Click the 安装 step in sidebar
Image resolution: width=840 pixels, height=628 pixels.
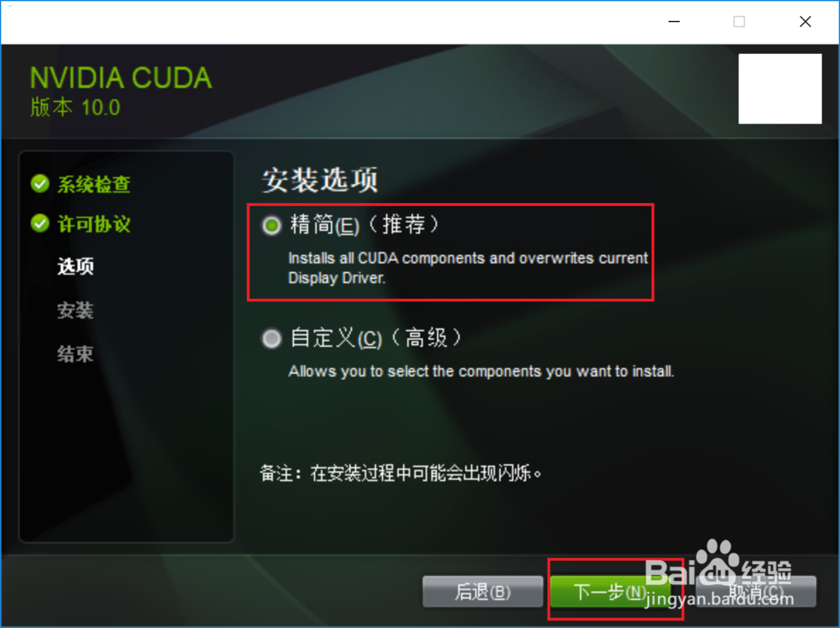pyautogui.click(x=76, y=310)
